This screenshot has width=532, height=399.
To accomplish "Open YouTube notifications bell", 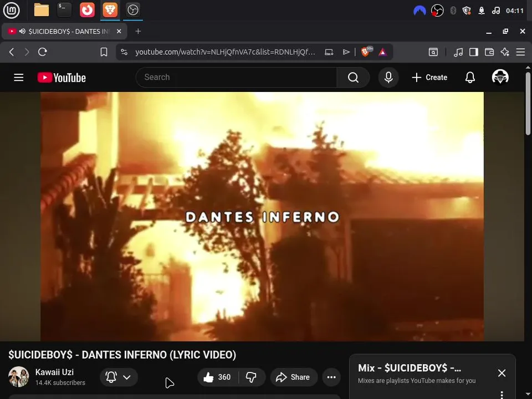I will tap(470, 78).
